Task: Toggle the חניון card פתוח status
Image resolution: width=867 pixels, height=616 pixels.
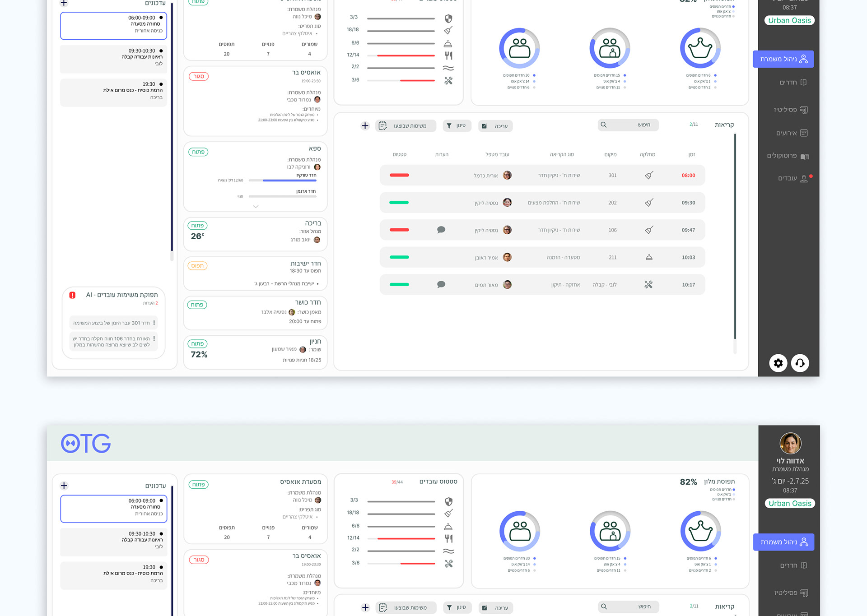Action: (x=197, y=344)
